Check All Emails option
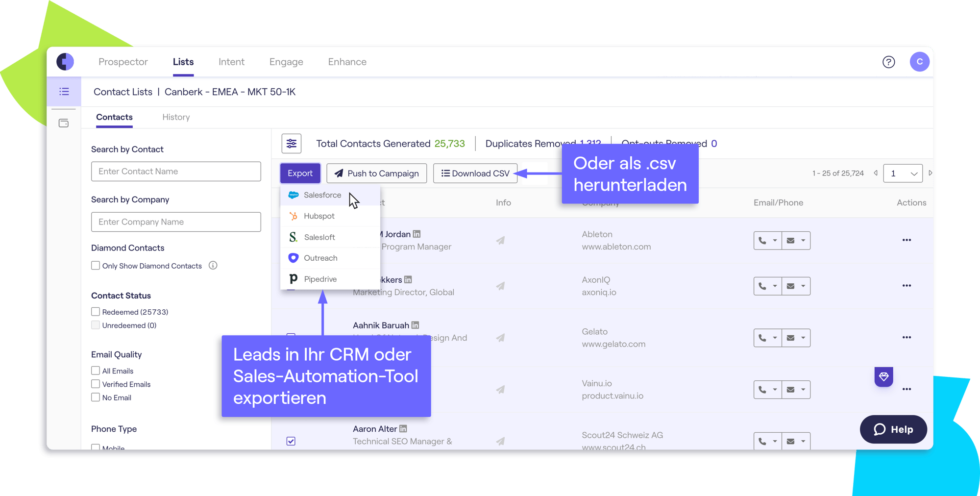This screenshot has width=980, height=496. click(96, 371)
